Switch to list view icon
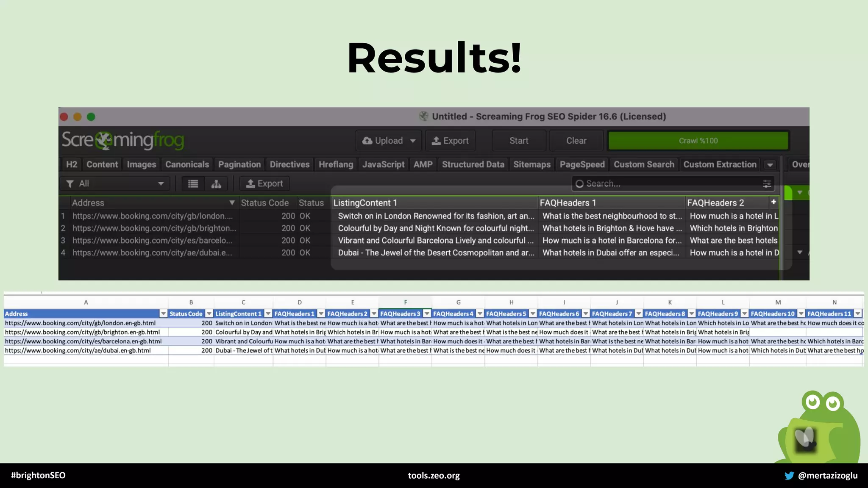868x488 pixels. pyautogui.click(x=193, y=183)
